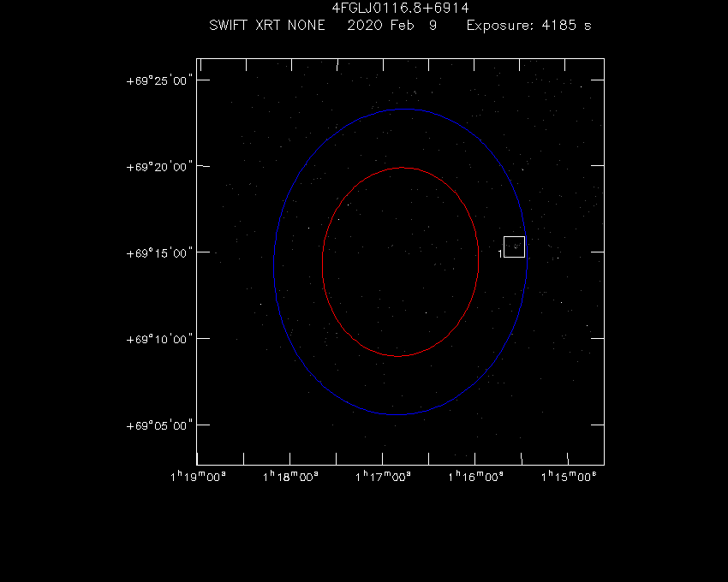Click declination label +69°10'00"

pos(159,339)
